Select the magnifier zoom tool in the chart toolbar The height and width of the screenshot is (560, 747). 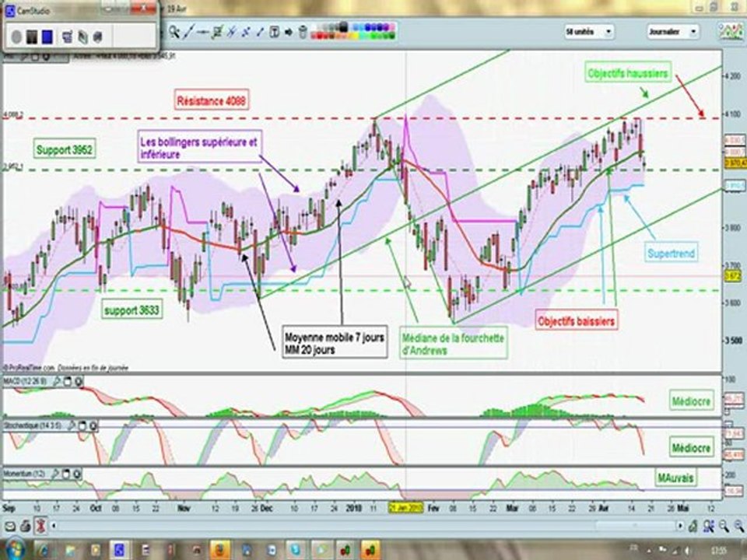174,32
